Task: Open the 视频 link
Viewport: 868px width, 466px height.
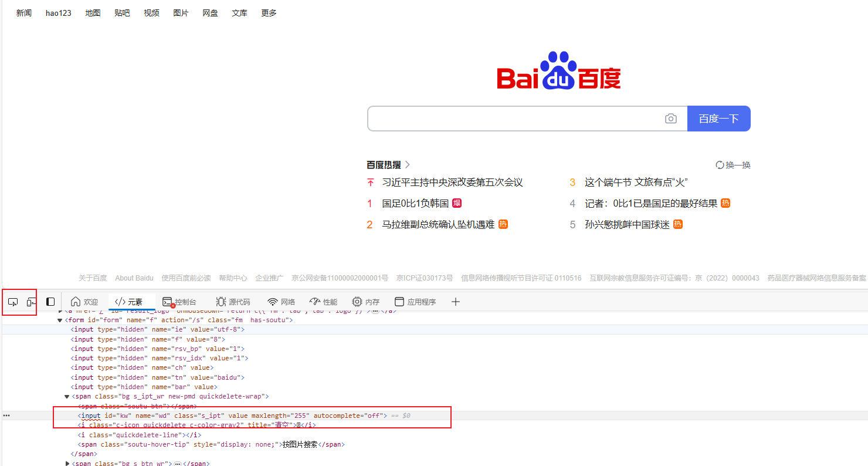Action: pyautogui.click(x=151, y=13)
